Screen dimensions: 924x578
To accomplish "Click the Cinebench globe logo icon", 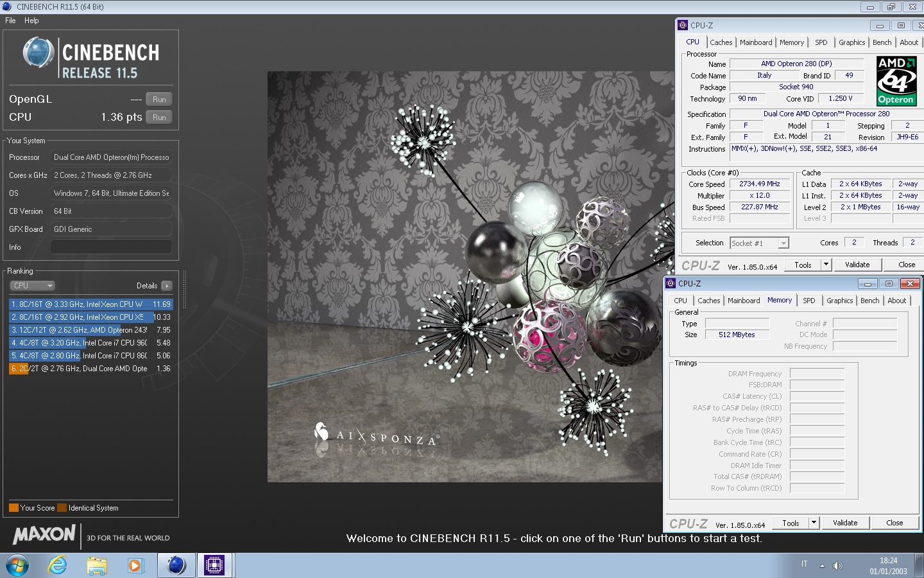I will pos(38,53).
